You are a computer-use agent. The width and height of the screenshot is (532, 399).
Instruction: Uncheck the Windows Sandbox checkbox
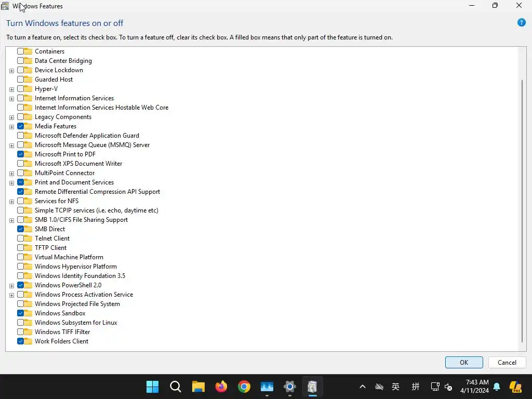[20, 313]
